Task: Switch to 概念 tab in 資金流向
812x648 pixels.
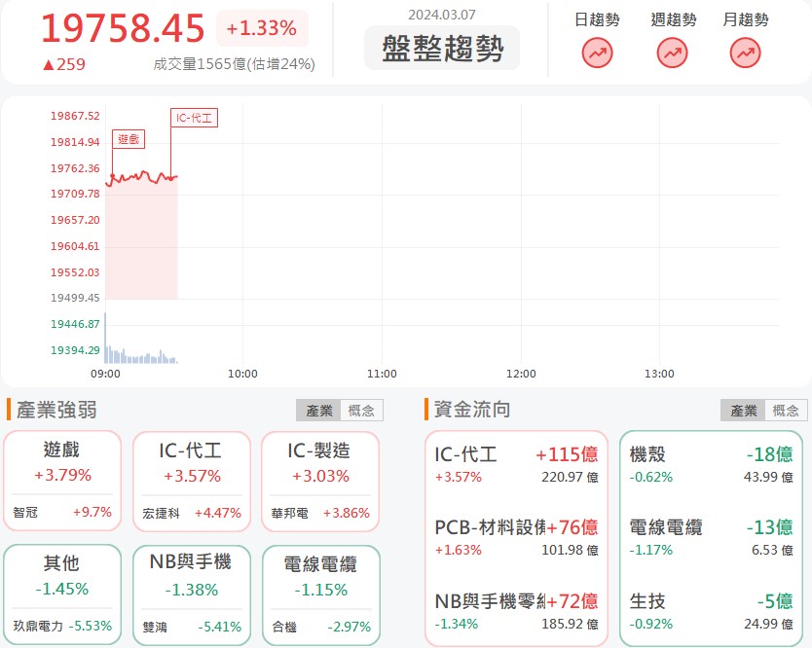Action: tap(786, 411)
